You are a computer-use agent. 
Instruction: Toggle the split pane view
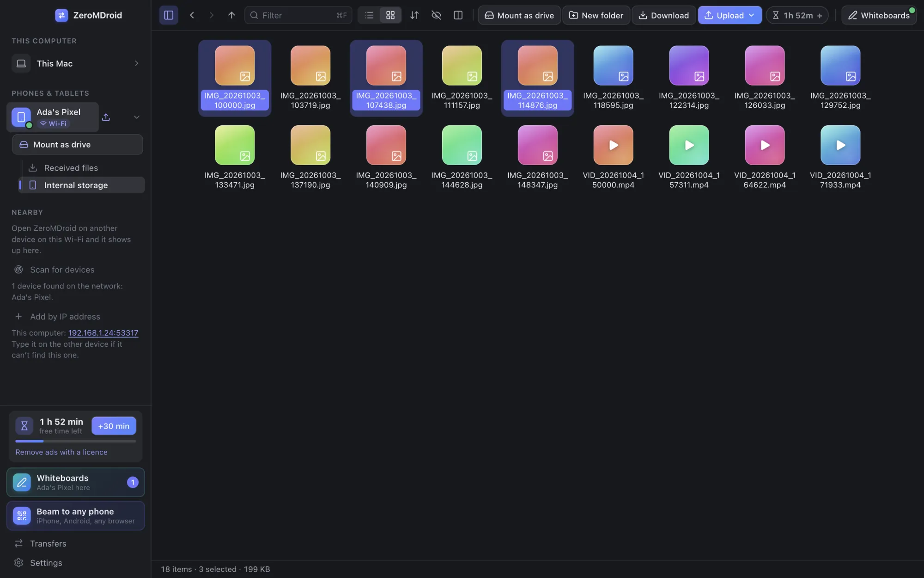click(x=458, y=15)
